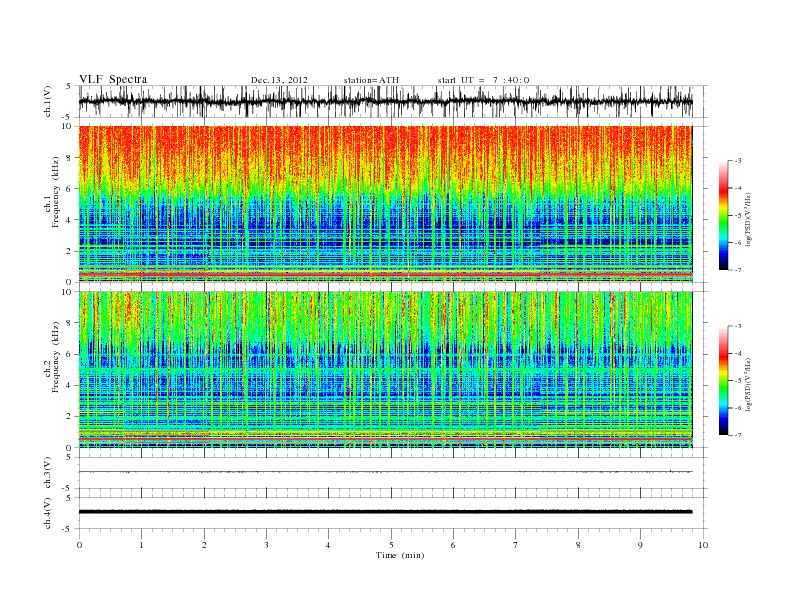792x612 pixels.
Task: Click the "-5" tick on the ch.4(V) axis
Action: [x=67, y=529]
